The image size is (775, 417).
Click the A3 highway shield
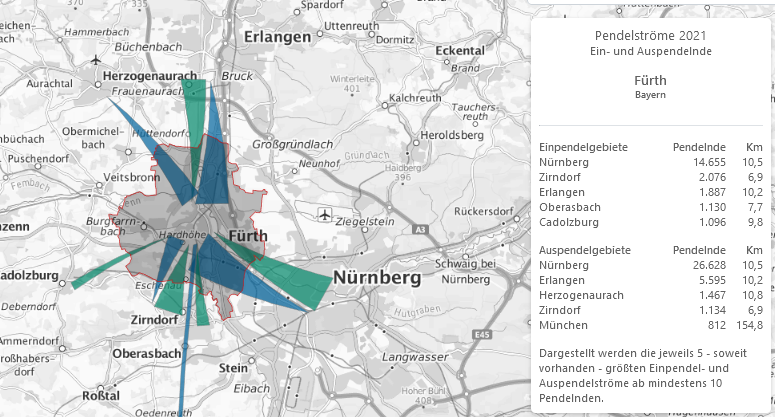click(x=420, y=231)
